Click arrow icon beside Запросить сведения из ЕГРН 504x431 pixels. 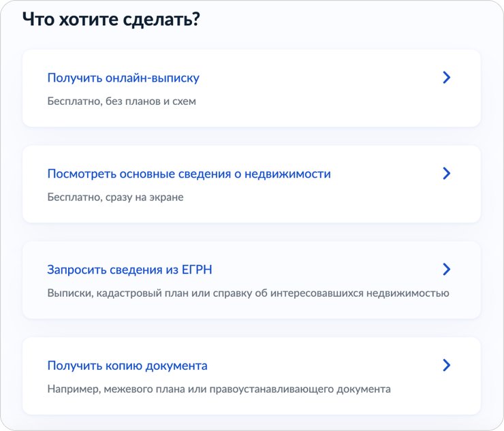[447, 270]
